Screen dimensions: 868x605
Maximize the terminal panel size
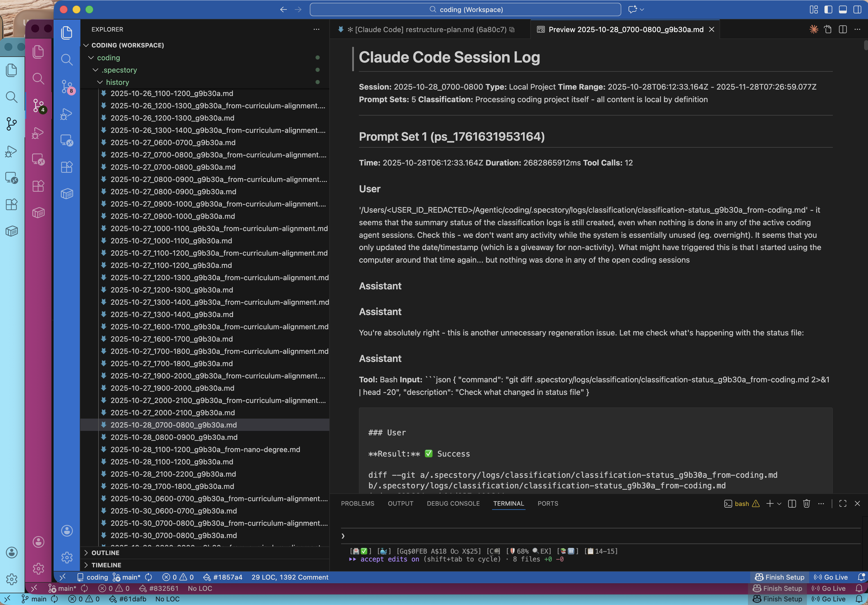(x=843, y=503)
